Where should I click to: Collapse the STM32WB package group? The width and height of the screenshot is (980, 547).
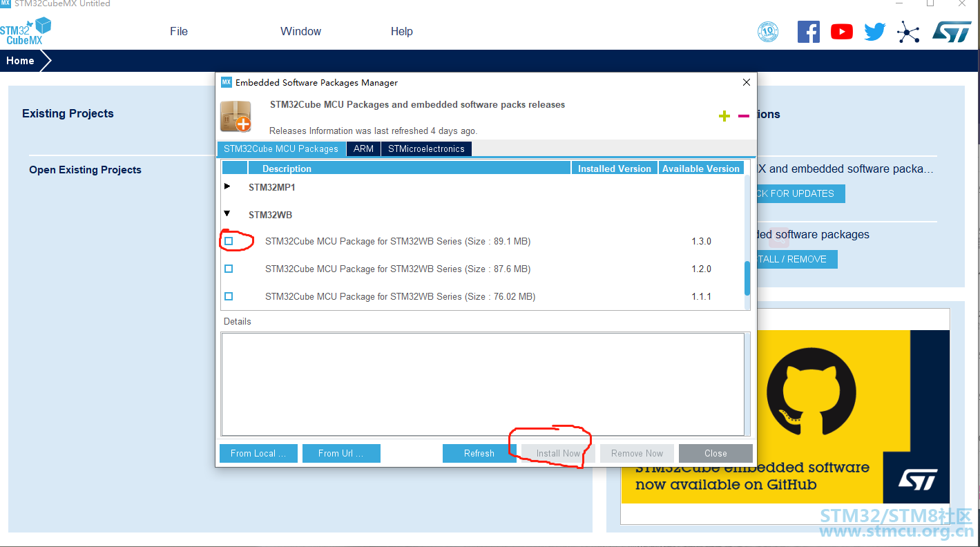[x=227, y=214]
